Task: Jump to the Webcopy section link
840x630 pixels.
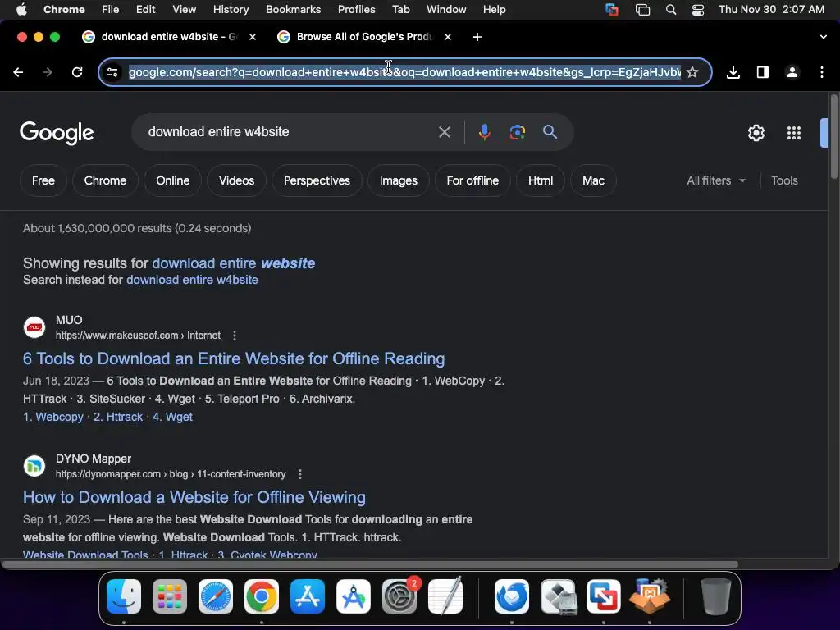Action: click(x=53, y=417)
